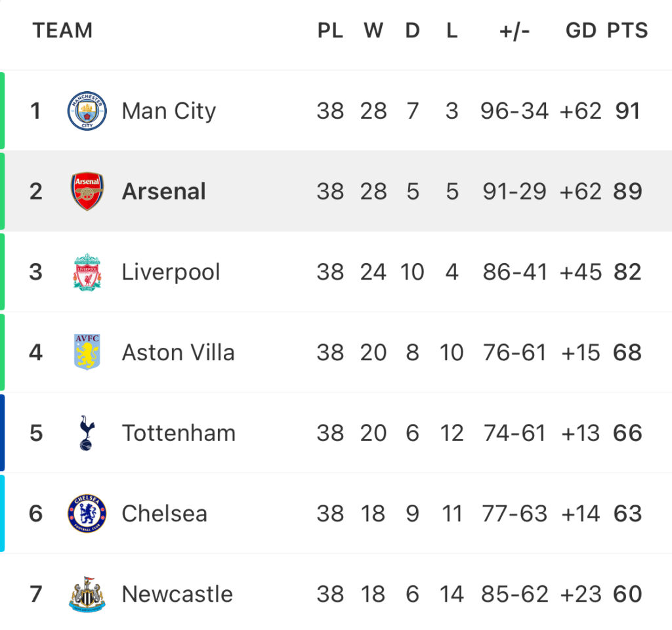The width and height of the screenshot is (672, 630).
Task: Click the TEAM column header
Action: [x=62, y=30]
